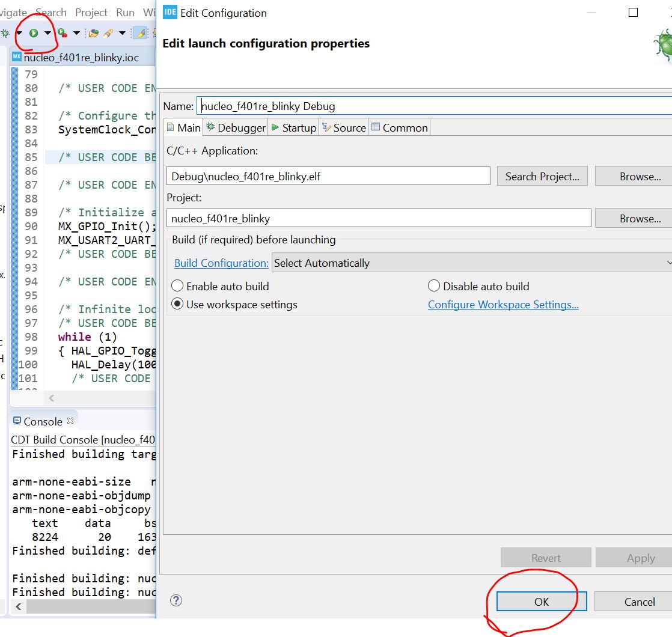This screenshot has width=672, height=637.
Task: Click the green Run button in toolbar
Action: [34, 33]
